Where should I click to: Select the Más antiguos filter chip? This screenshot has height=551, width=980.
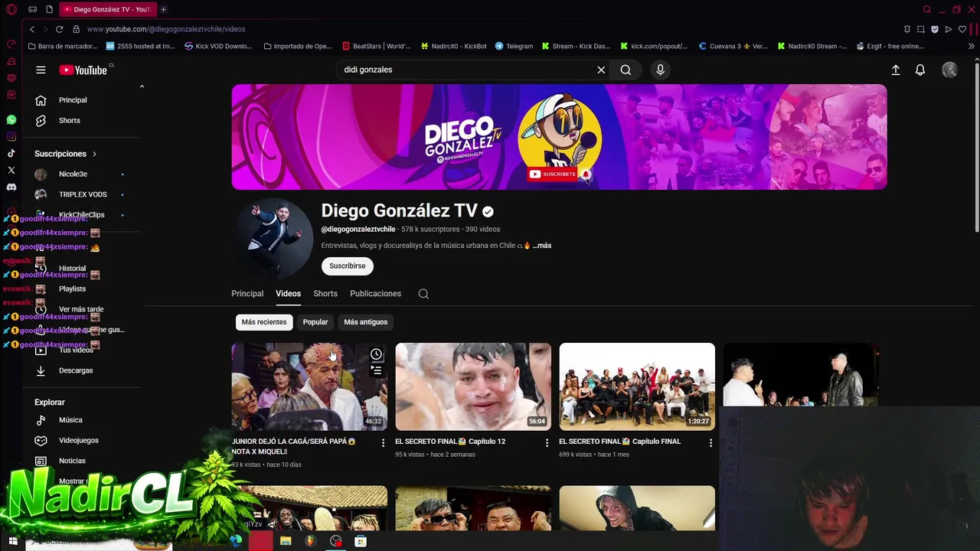366,322
